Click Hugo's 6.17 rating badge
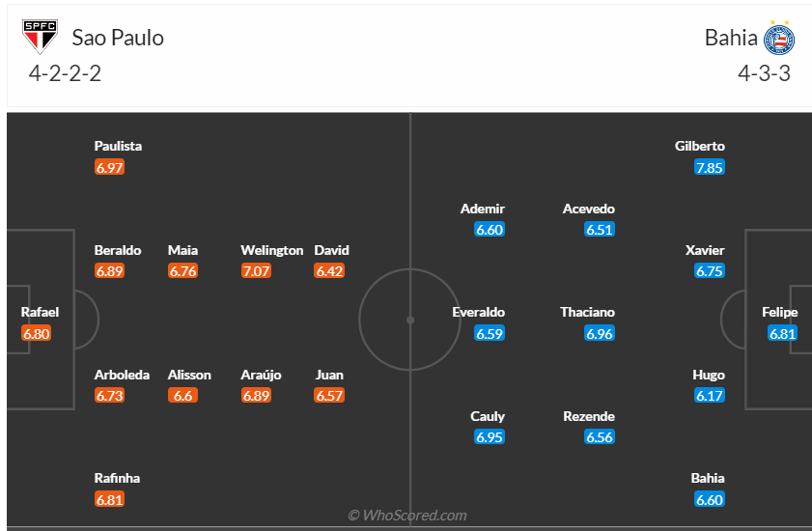Image resolution: width=812 pixels, height=531 pixels. pos(710,396)
